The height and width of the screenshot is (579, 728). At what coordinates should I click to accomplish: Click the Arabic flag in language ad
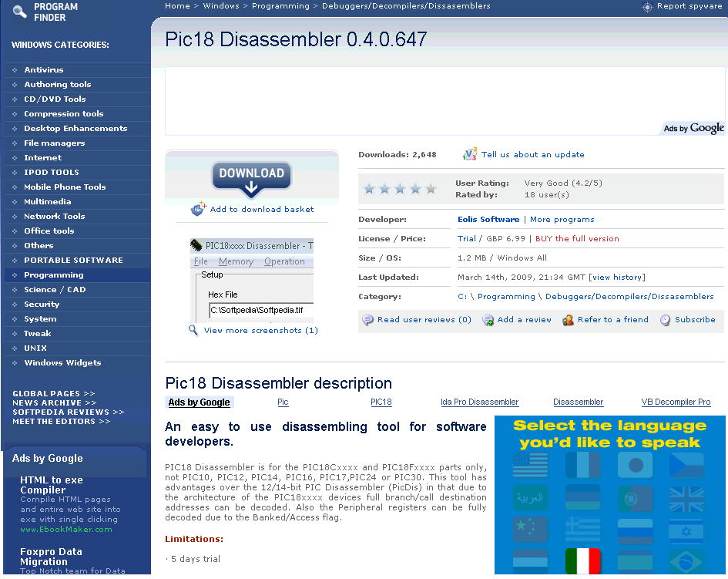(x=530, y=498)
